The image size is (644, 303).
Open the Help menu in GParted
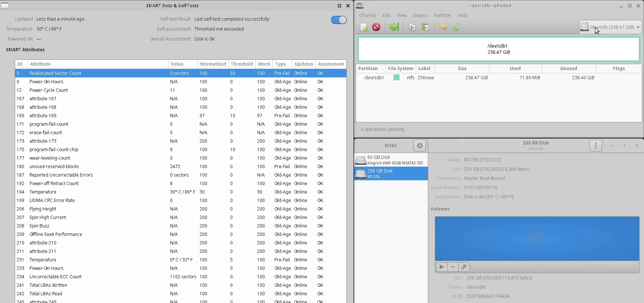(463, 15)
